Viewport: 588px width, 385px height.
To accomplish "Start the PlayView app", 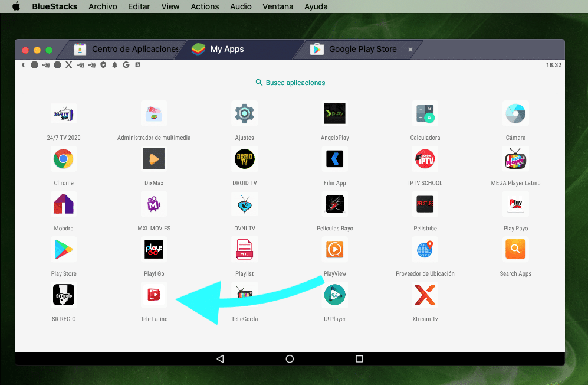I will pos(334,250).
